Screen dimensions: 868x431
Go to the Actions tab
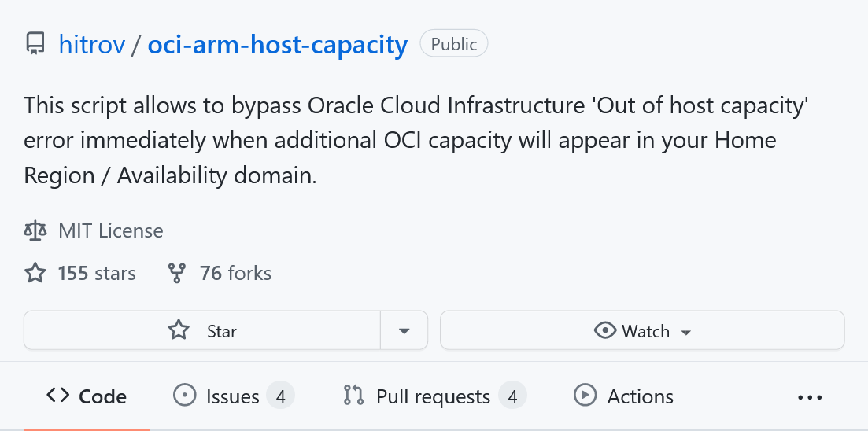pos(640,396)
